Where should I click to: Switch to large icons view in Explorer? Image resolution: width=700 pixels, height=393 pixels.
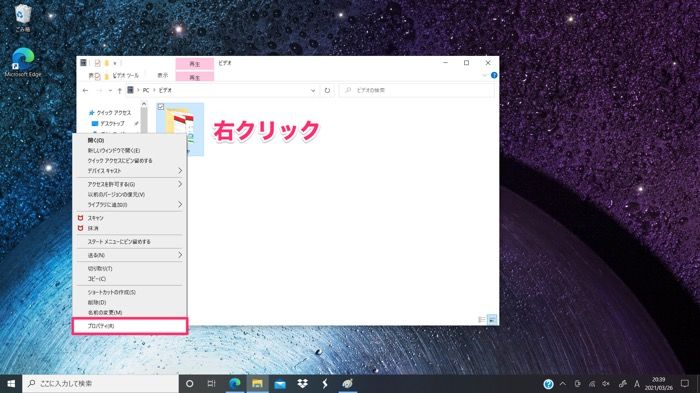(492, 319)
